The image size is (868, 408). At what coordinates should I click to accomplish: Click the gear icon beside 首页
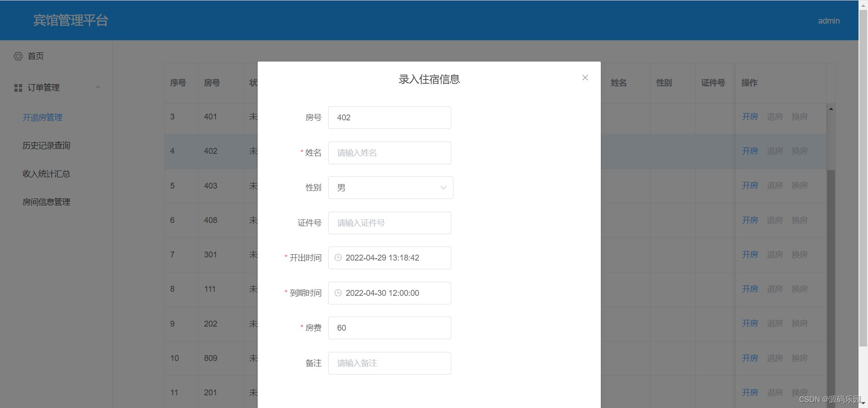point(18,56)
